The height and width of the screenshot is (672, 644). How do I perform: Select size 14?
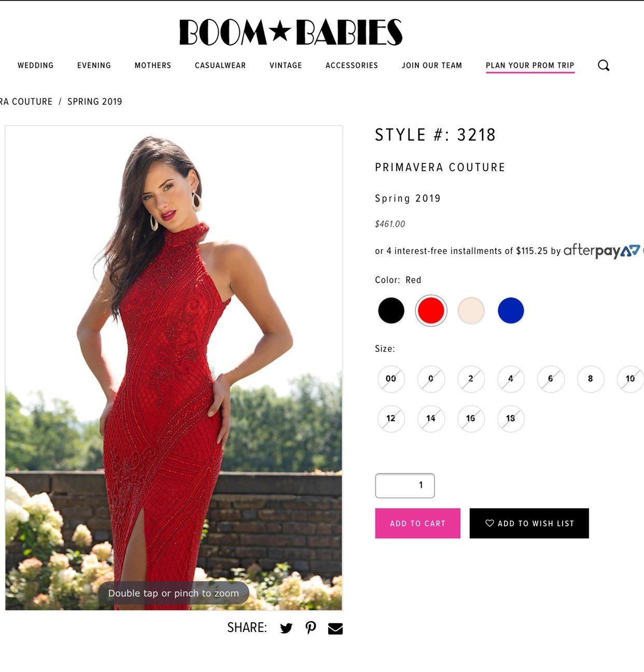(x=431, y=418)
